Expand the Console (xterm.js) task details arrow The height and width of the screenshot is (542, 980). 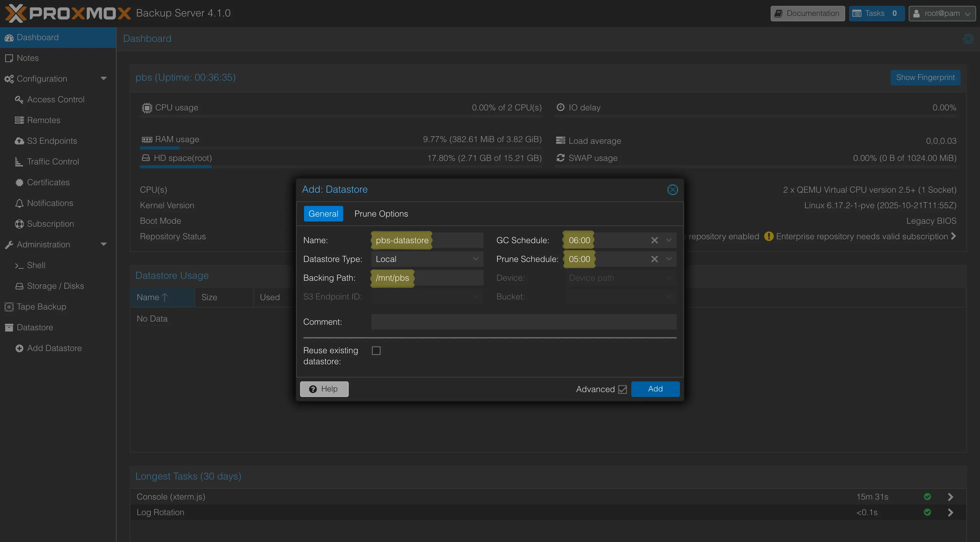[950, 497]
